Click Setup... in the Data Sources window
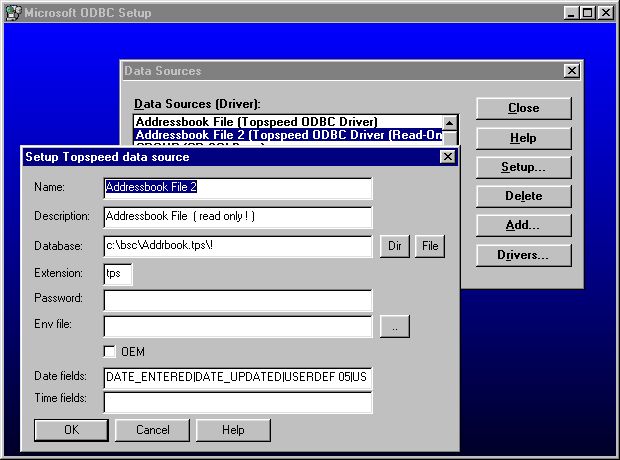The image size is (620, 460). tap(524, 167)
